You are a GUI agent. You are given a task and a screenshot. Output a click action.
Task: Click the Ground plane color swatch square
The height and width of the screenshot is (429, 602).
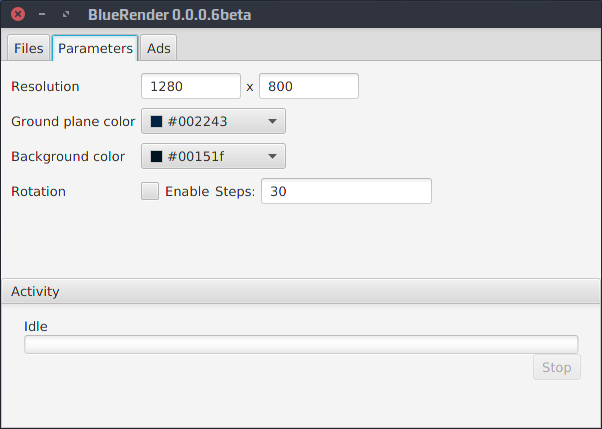156,122
